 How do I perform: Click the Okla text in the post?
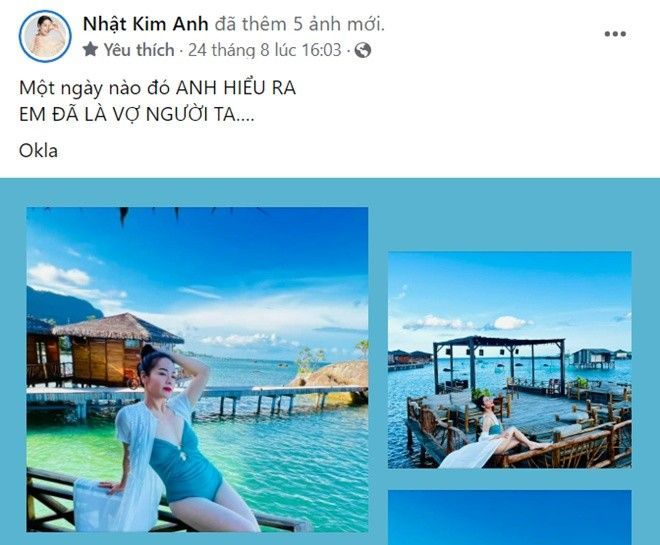tap(38, 151)
